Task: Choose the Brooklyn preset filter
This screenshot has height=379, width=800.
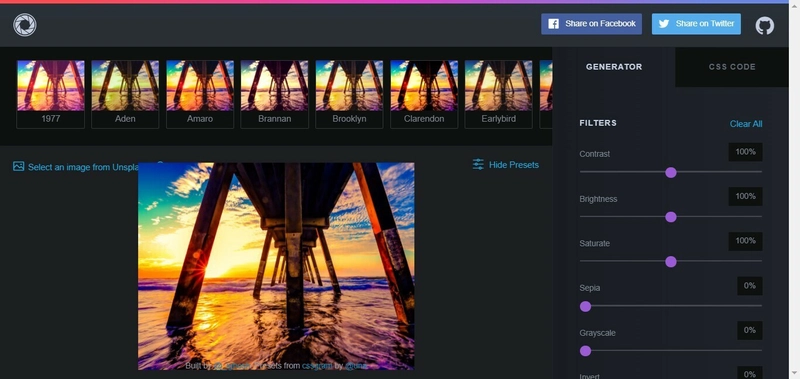Action: (349, 94)
